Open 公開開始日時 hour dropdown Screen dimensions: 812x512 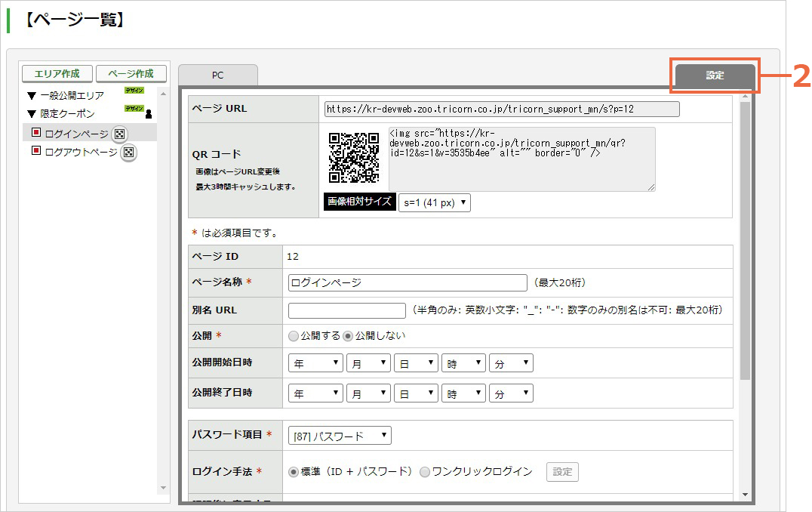[463, 363]
